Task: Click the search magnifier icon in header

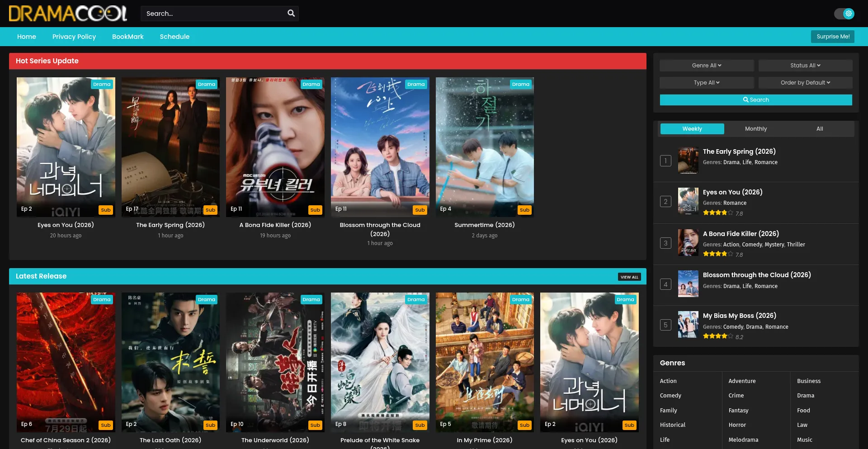Action: (291, 14)
